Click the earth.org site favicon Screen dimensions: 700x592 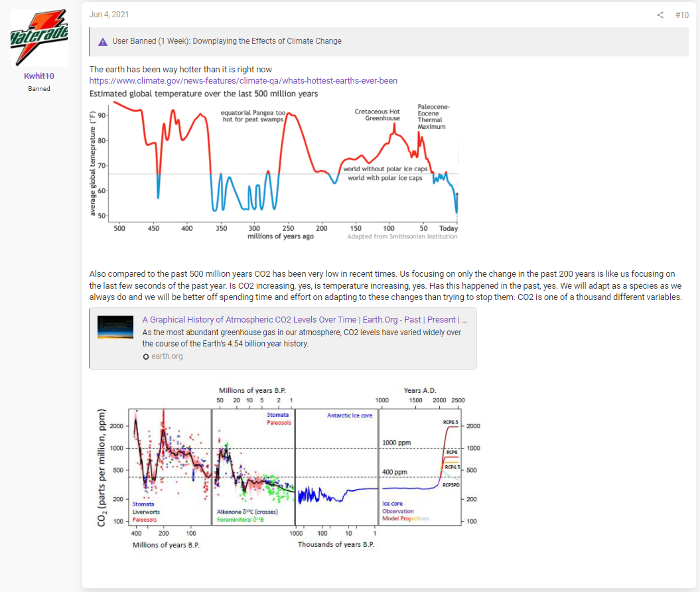click(145, 356)
